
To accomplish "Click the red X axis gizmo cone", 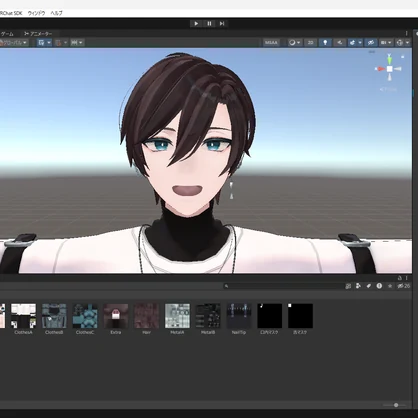I will (380, 69).
